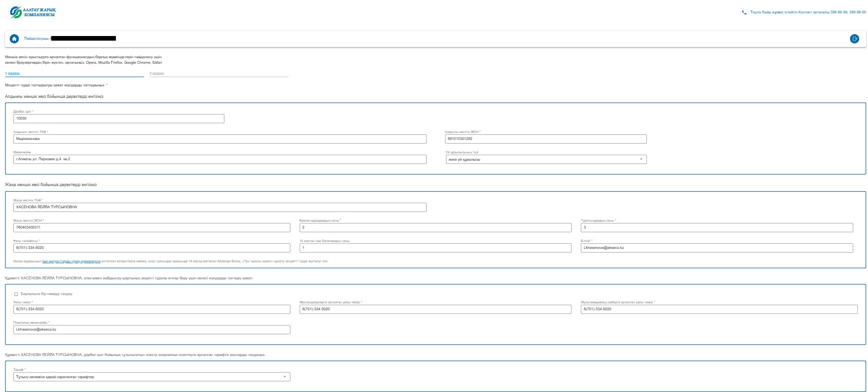Focus the E-mail field in new owner section
This screenshot has width=868, height=392.
716,248
